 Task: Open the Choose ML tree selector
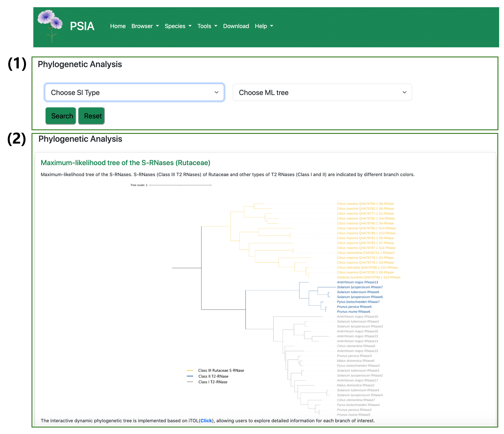322,92
